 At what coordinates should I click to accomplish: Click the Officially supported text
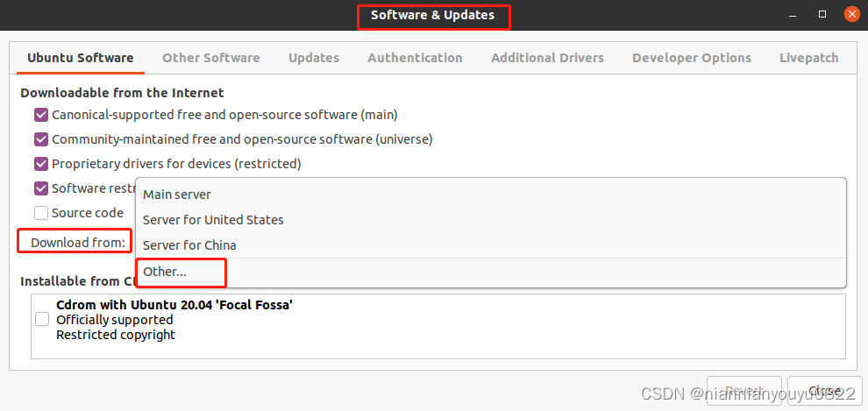[115, 320]
